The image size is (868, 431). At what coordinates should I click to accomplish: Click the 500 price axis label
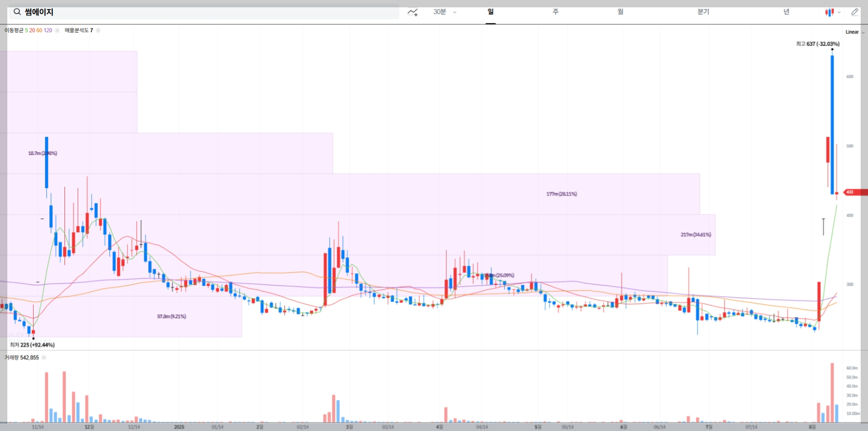pos(850,146)
